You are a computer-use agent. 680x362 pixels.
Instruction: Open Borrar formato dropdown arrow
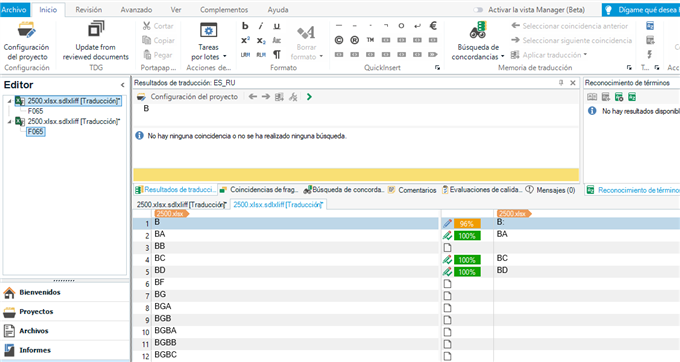click(x=321, y=56)
